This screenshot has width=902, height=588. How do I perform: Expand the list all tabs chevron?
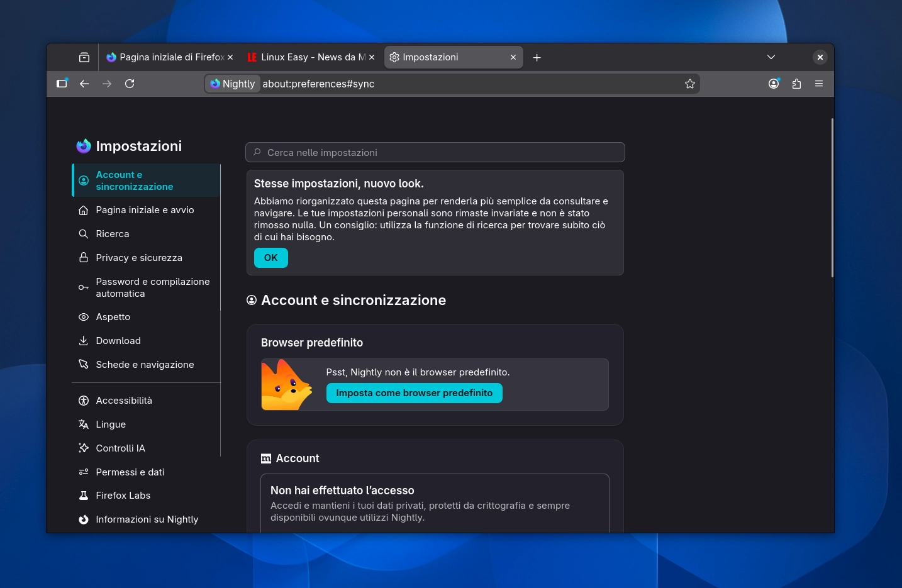pyautogui.click(x=771, y=57)
